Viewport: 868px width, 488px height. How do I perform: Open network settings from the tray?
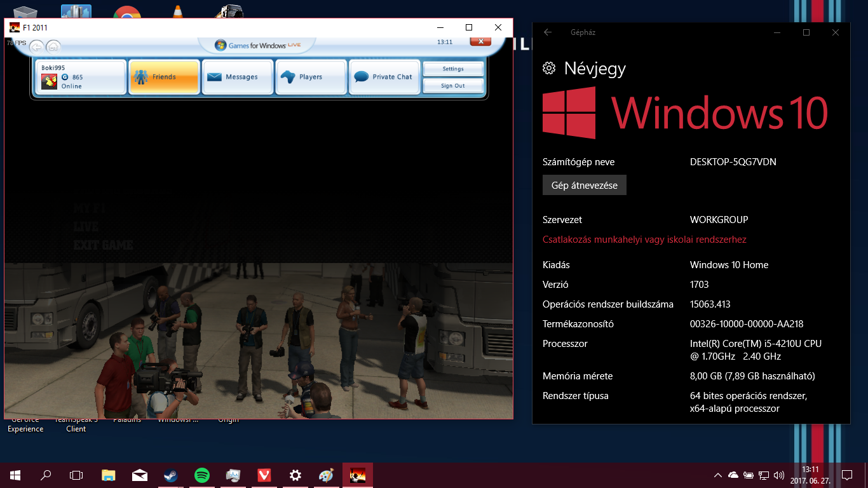(764, 475)
